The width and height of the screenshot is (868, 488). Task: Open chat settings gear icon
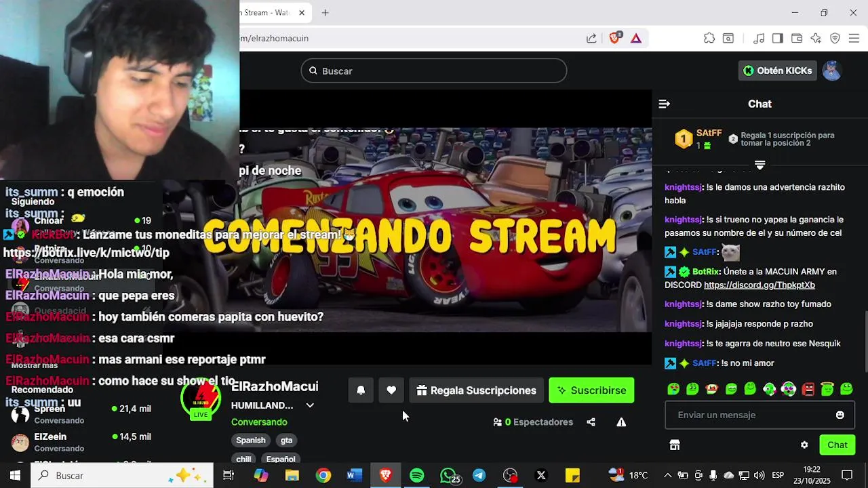click(x=804, y=445)
